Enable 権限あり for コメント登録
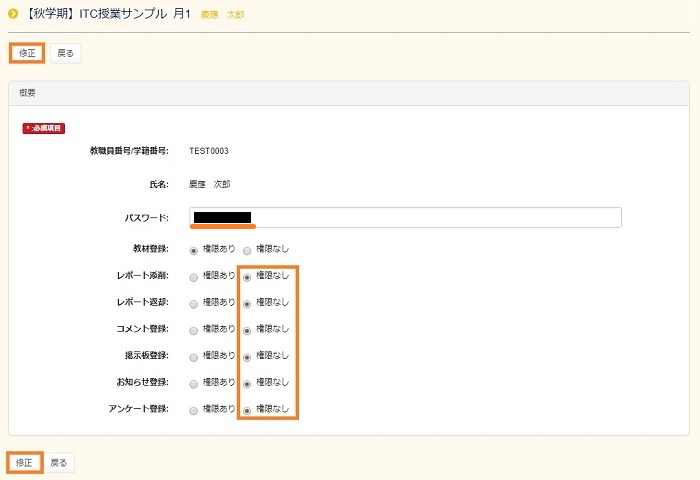 194,329
